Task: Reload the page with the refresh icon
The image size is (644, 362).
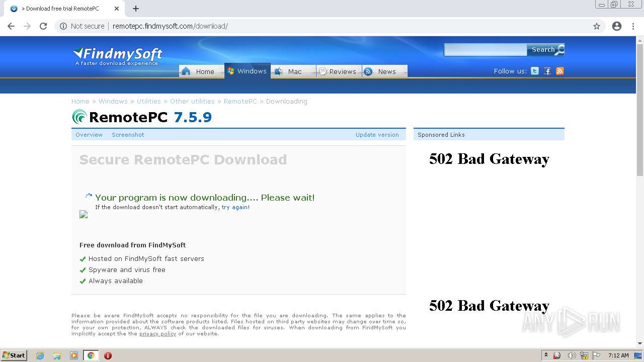Action: pos(43,26)
